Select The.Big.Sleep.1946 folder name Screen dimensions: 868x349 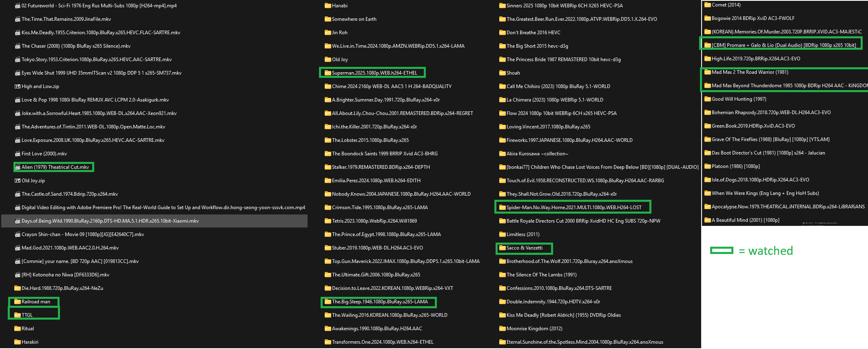coord(380,302)
